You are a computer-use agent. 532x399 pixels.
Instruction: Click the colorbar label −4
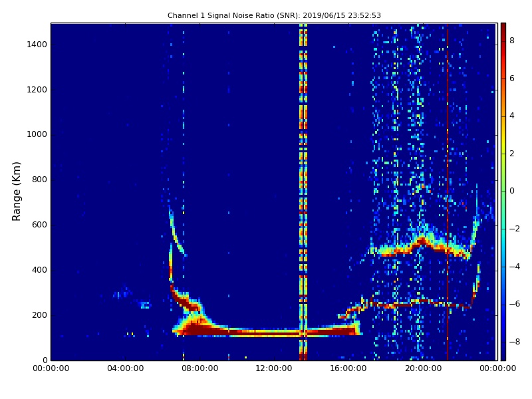(x=515, y=267)
